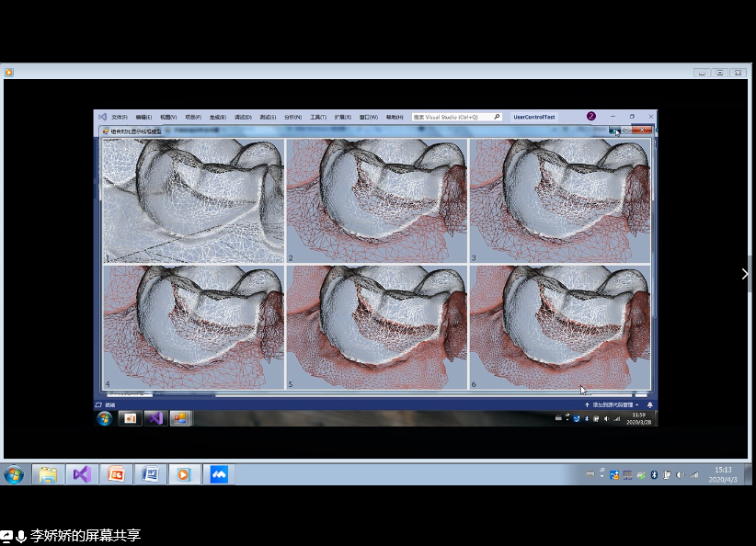Open the blue meeting app taskbar icon
The image size is (756, 546).
point(218,474)
